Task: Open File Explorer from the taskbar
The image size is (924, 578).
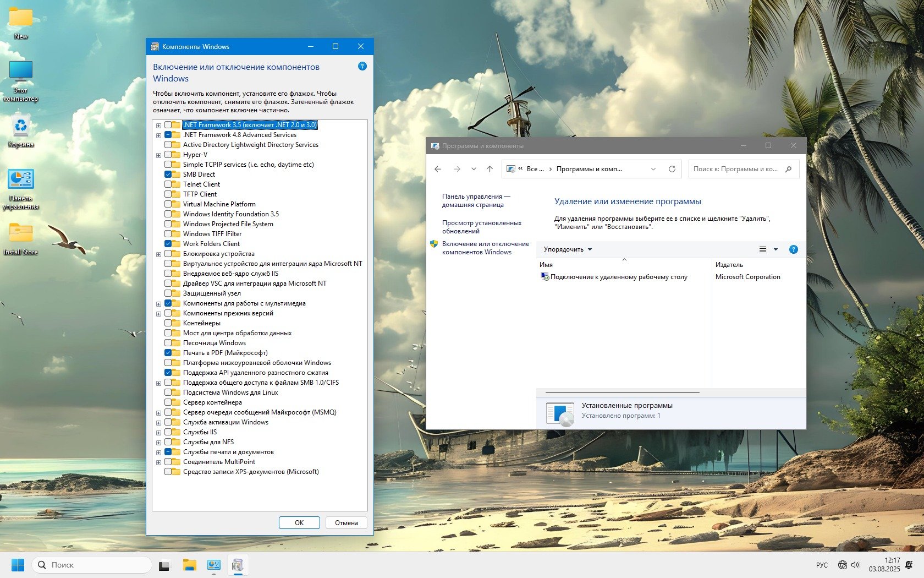Action: (x=190, y=565)
